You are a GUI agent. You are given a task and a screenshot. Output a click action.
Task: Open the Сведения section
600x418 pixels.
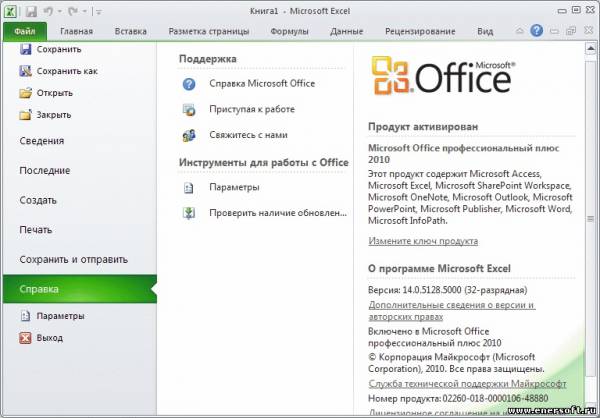pos(42,141)
